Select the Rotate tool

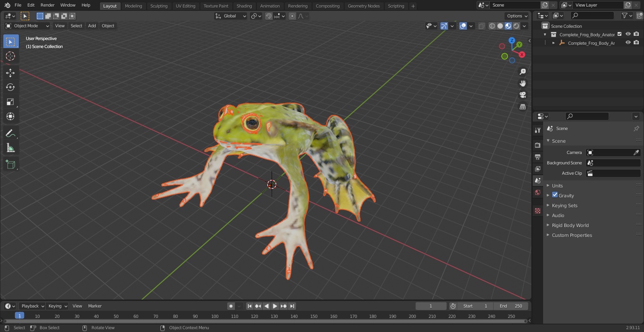pos(10,87)
